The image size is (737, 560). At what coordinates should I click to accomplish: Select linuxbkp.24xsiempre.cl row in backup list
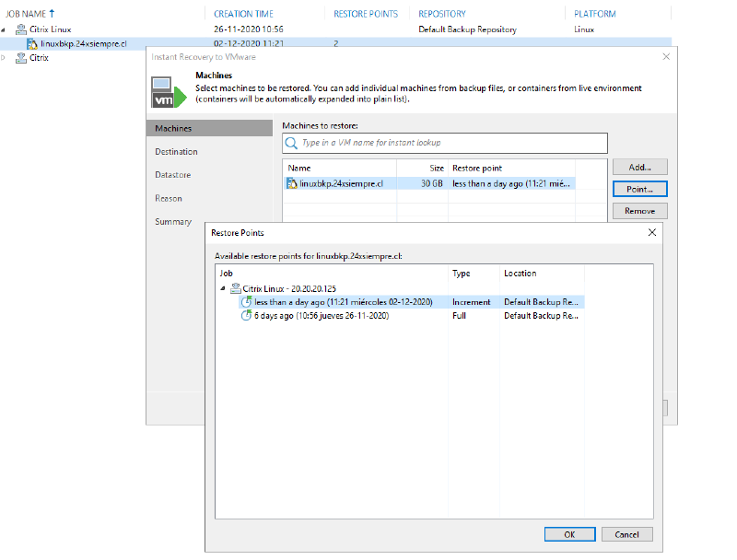(335, 43)
